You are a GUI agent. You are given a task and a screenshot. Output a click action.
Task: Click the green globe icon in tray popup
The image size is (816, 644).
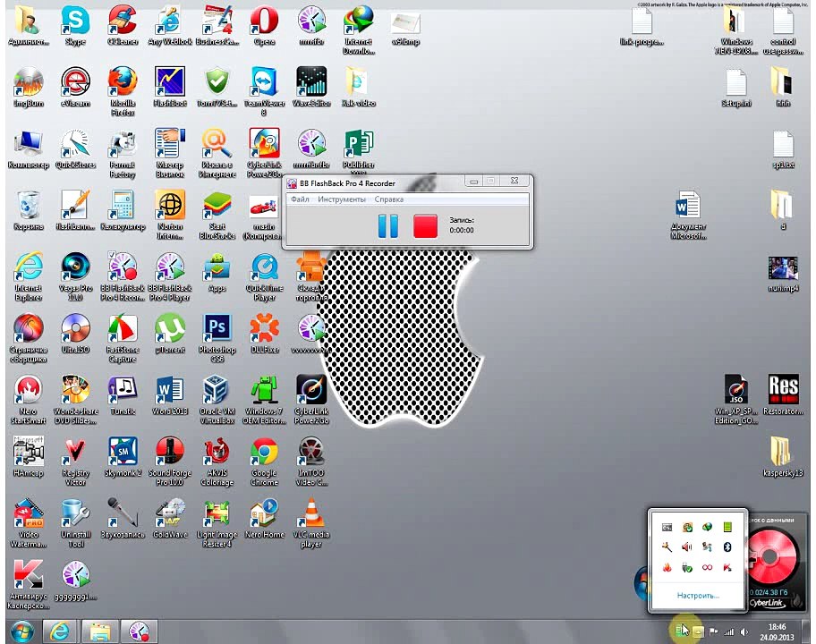(707, 527)
